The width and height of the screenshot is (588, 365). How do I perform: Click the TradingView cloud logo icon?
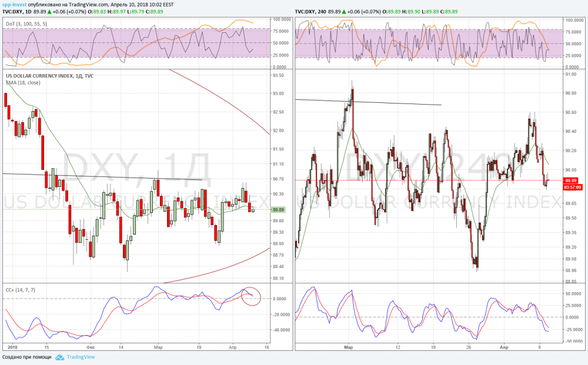point(59,357)
